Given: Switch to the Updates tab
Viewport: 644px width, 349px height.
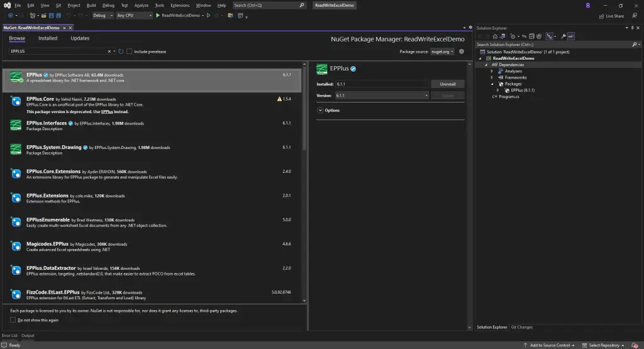Looking at the screenshot, I should coord(80,38).
